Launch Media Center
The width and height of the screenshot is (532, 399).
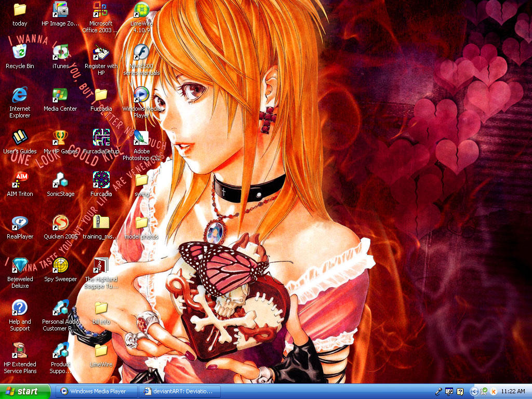(x=60, y=95)
